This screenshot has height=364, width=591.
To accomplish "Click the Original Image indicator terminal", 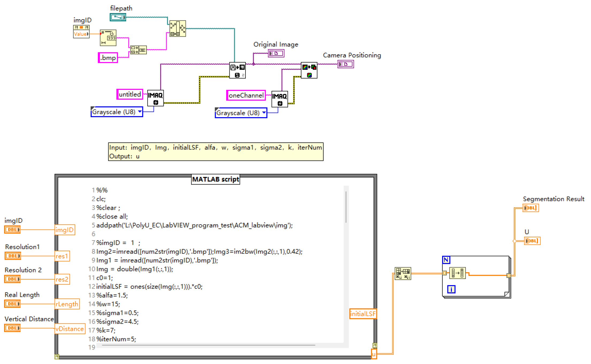I will (276, 53).
